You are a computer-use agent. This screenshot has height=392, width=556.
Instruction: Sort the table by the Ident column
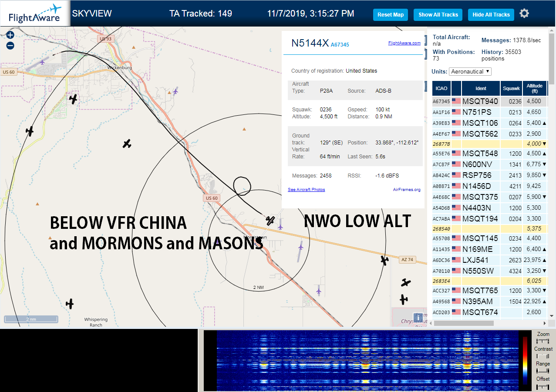tap(481, 88)
